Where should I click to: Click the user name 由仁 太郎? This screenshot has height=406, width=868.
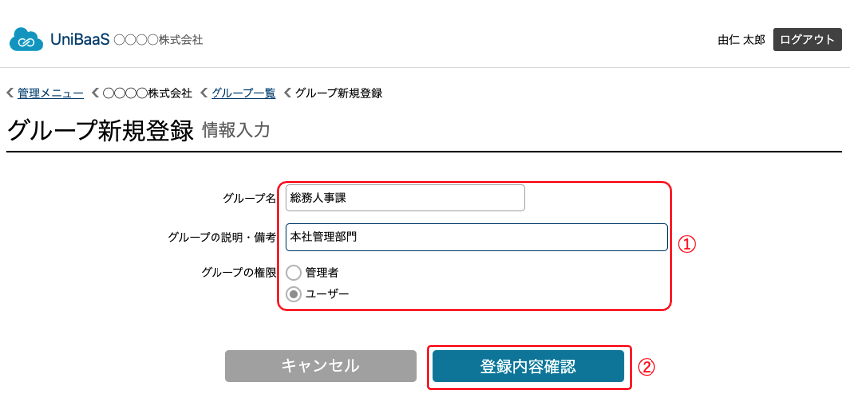[741, 40]
